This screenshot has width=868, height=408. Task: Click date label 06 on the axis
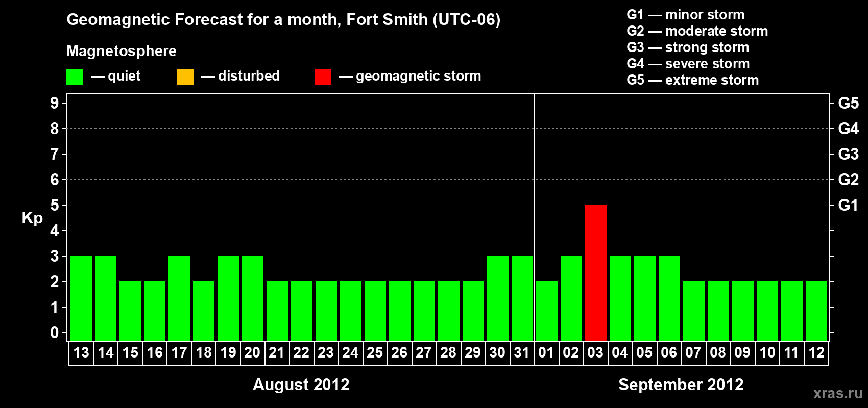(x=669, y=352)
